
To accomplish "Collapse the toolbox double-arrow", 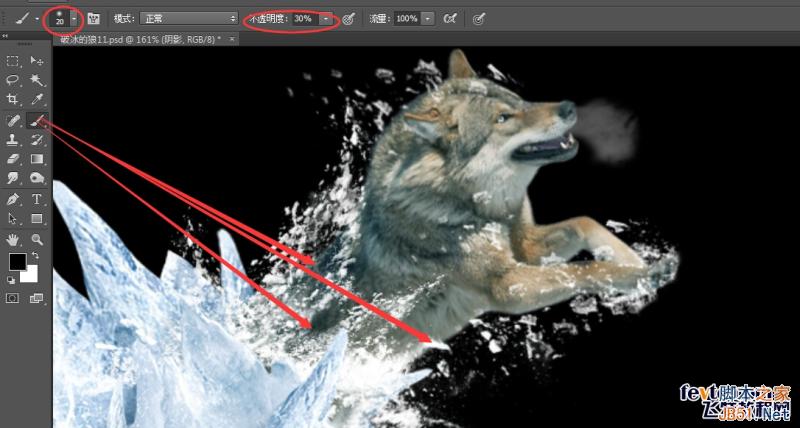I will [x=5, y=36].
